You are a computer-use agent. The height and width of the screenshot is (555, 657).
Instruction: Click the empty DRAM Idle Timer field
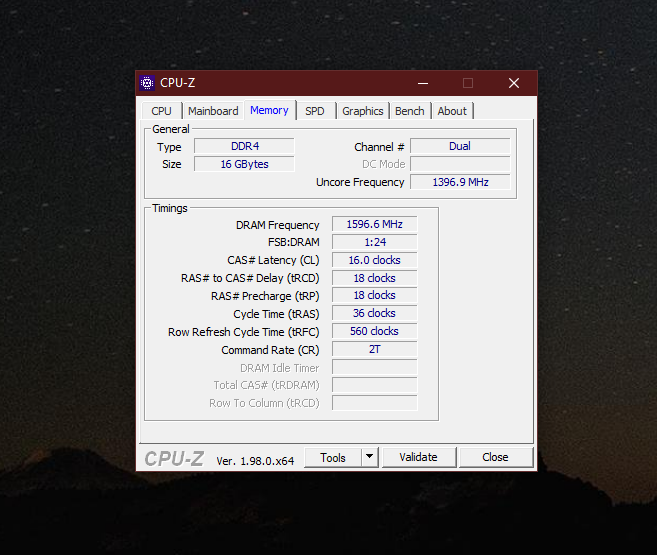point(375,367)
